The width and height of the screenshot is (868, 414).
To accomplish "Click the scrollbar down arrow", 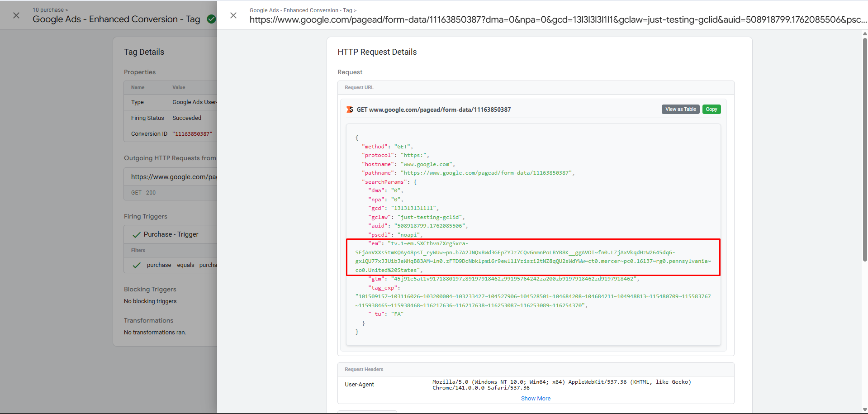I will [865, 410].
